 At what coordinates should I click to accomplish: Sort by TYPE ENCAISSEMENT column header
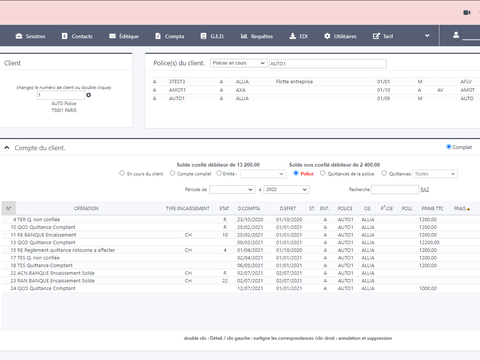pos(188,208)
